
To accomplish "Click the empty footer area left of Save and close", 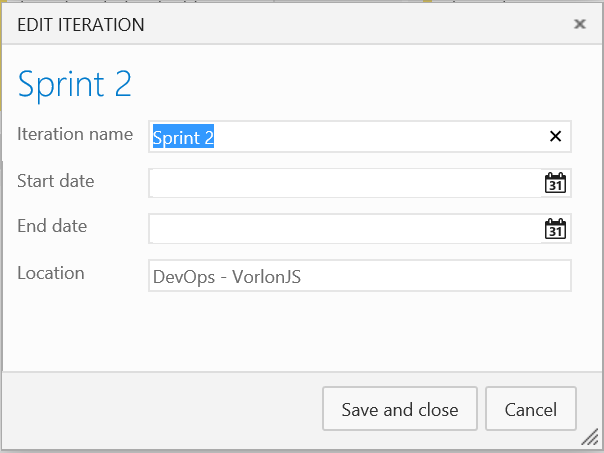I will [x=160, y=409].
